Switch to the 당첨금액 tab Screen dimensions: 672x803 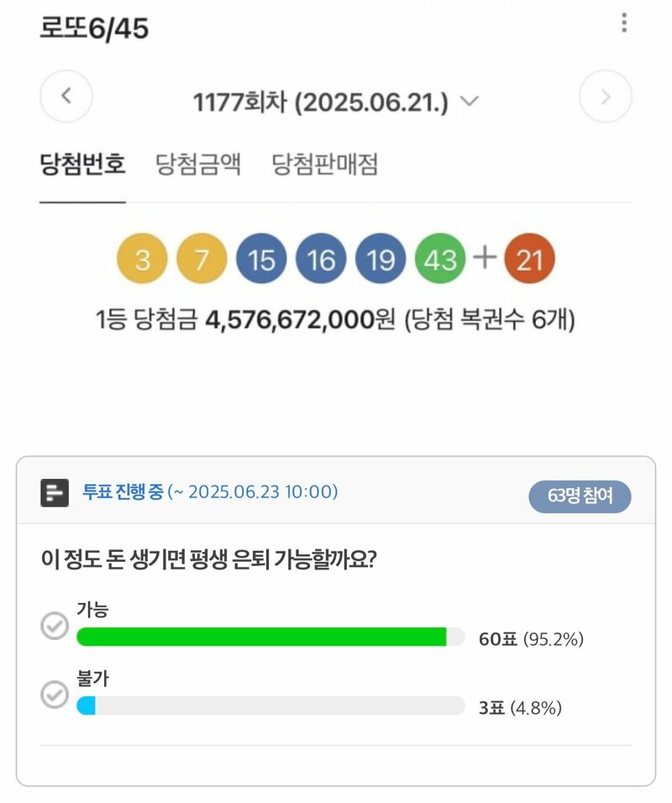(198, 164)
